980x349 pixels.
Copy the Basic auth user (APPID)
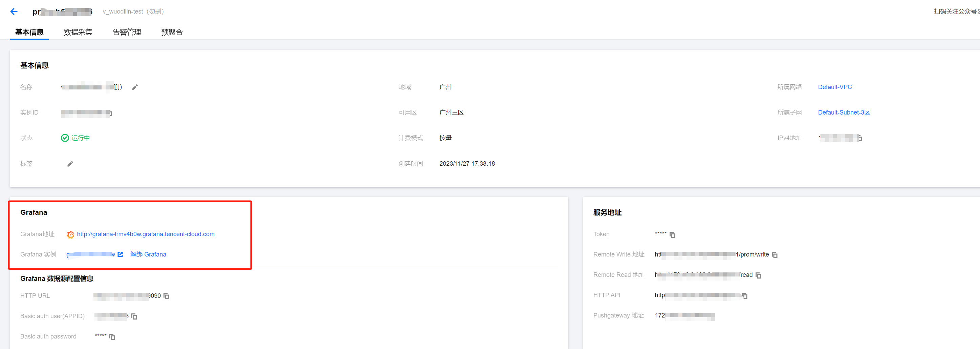[134, 316]
